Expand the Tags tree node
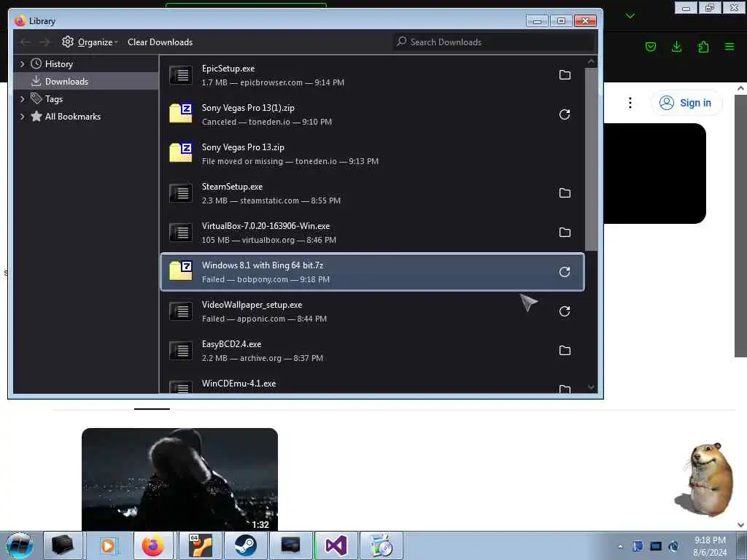The width and height of the screenshot is (747, 560). pos(22,99)
